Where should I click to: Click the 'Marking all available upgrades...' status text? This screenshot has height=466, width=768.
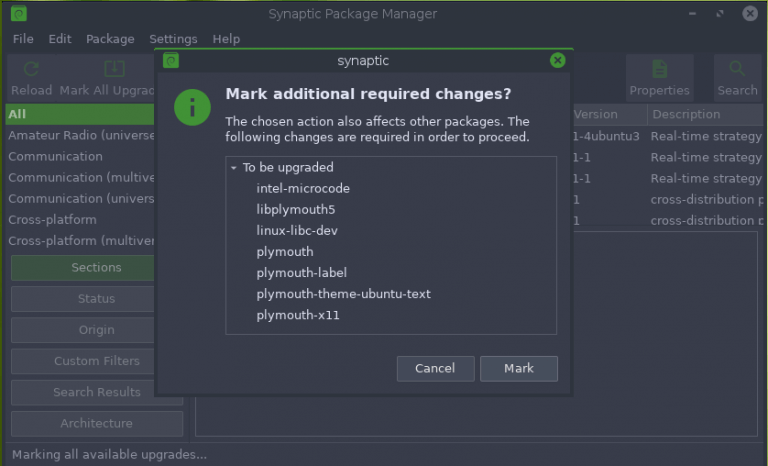click(109, 455)
